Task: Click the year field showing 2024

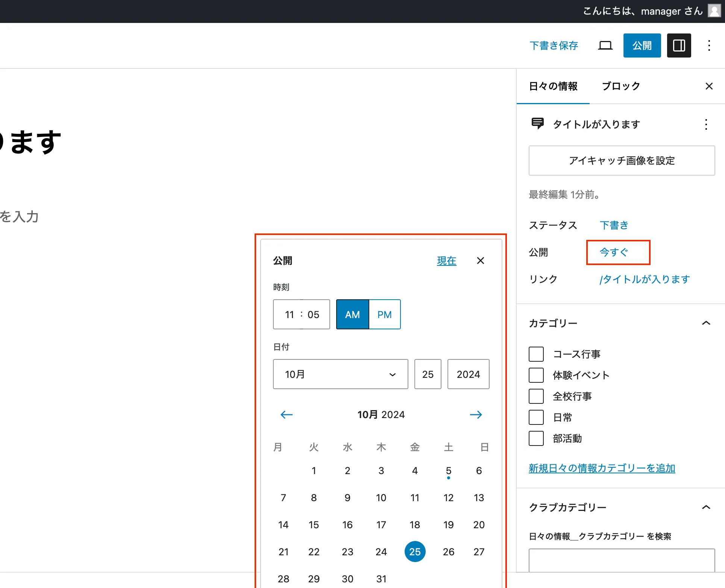Action: click(468, 374)
